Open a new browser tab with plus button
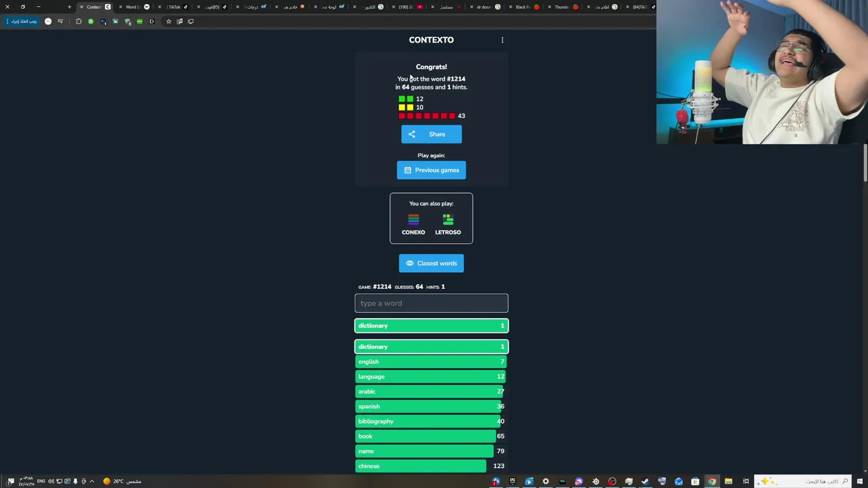Screen dimensions: 868x488 tap(69, 7)
